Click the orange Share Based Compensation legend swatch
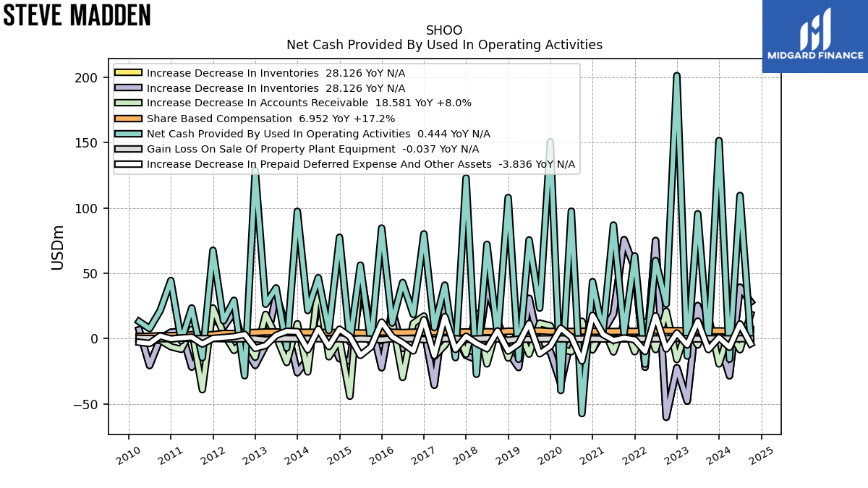Image resolution: width=868 pixels, height=488 pixels. point(129,119)
